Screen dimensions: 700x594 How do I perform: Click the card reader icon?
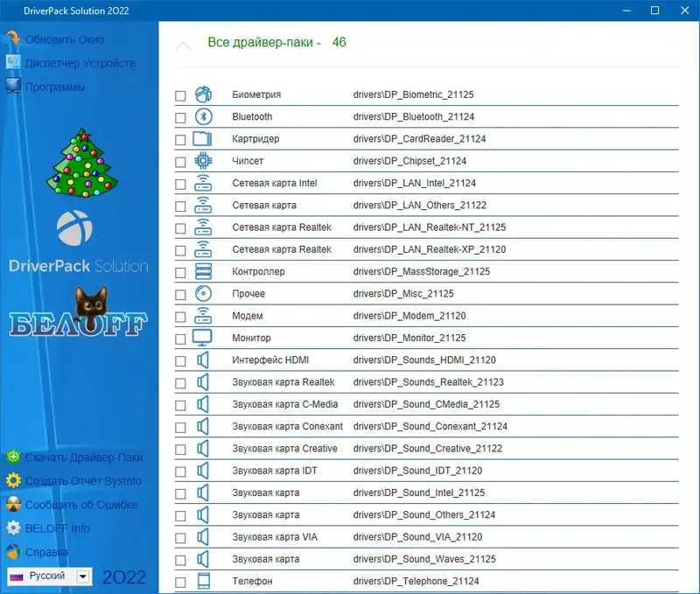coord(202,139)
